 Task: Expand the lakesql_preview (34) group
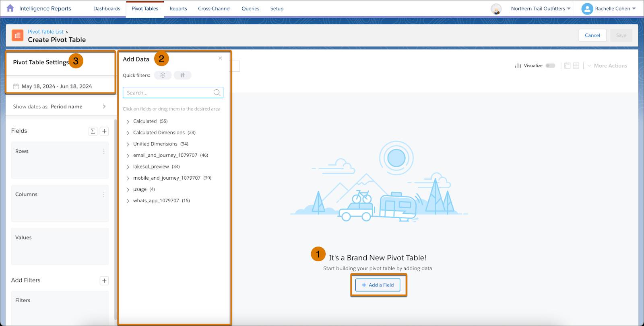click(128, 167)
